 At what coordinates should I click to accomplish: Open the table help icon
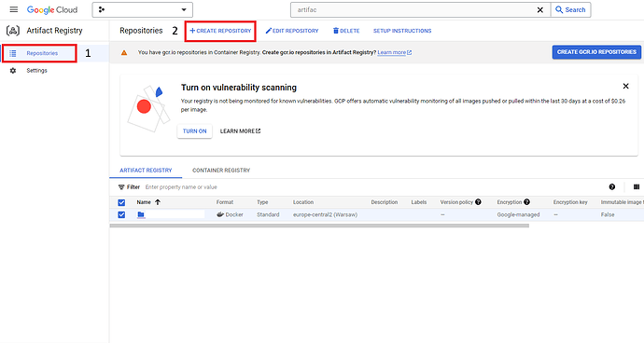click(x=612, y=187)
